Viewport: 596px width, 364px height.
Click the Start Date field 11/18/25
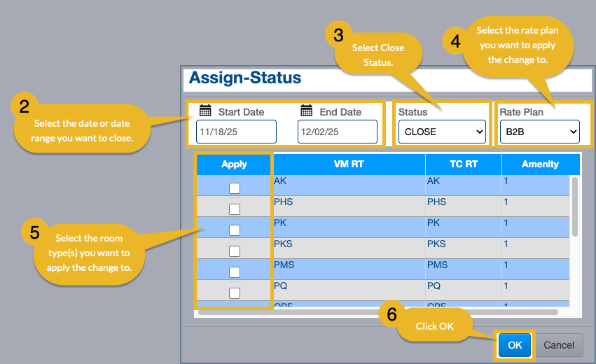coord(237,132)
